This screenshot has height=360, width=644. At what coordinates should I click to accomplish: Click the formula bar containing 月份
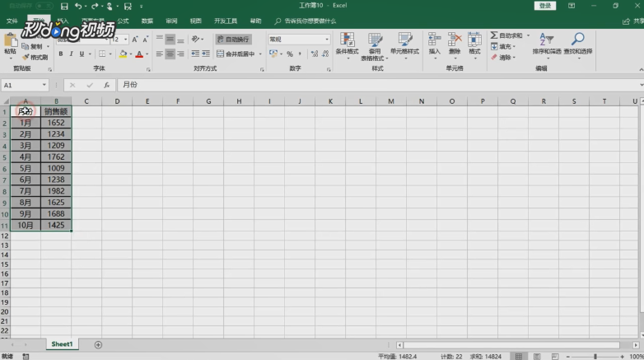tap(378, 85)
